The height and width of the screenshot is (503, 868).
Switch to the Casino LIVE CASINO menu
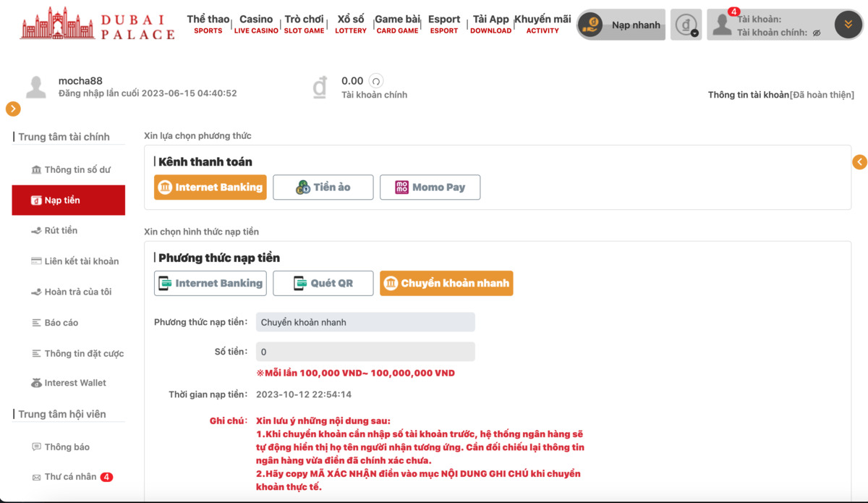point(255,20)
